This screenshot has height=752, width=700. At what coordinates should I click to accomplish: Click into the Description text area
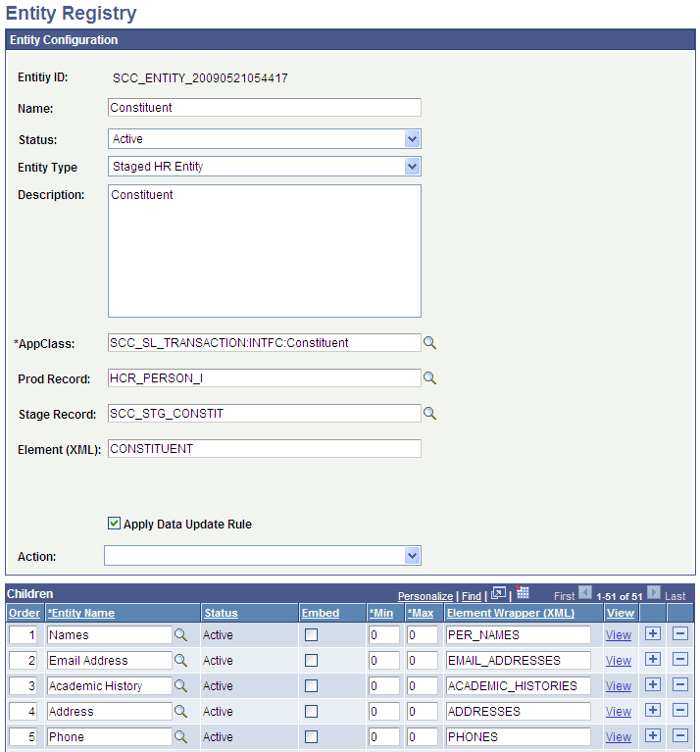(x=265, y=251)
